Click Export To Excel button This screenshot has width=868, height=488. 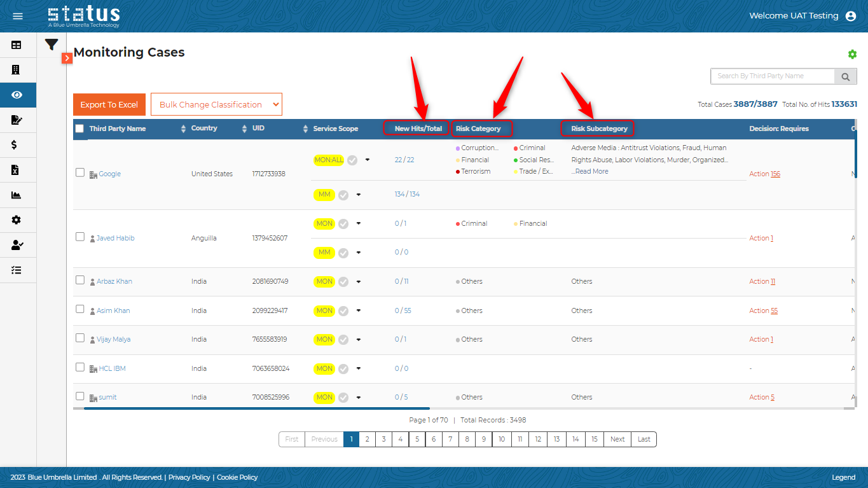[109, 104]
